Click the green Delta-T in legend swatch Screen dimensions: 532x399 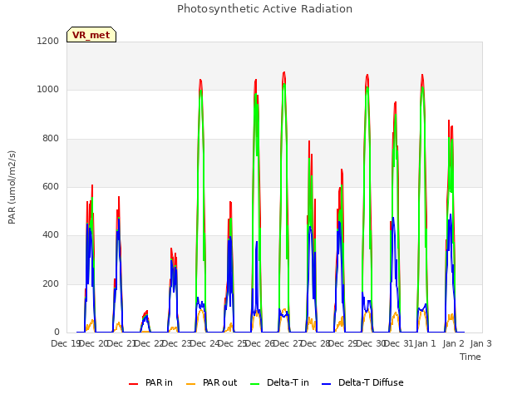[x=254, y=383]
